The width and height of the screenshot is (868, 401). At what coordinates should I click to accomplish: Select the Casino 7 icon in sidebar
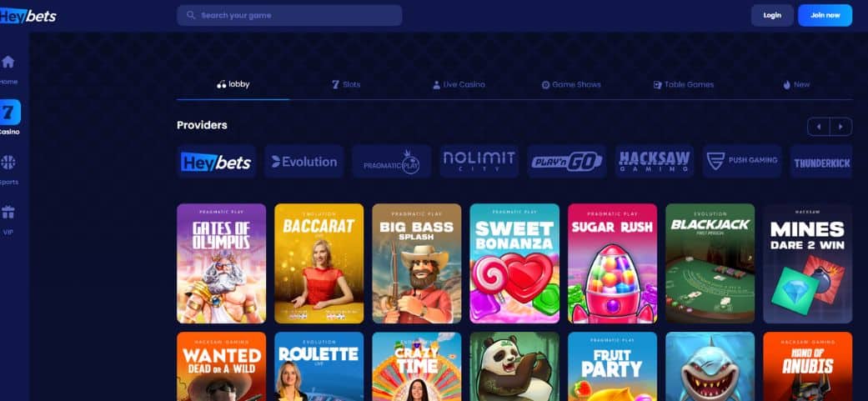coord(9,113)
